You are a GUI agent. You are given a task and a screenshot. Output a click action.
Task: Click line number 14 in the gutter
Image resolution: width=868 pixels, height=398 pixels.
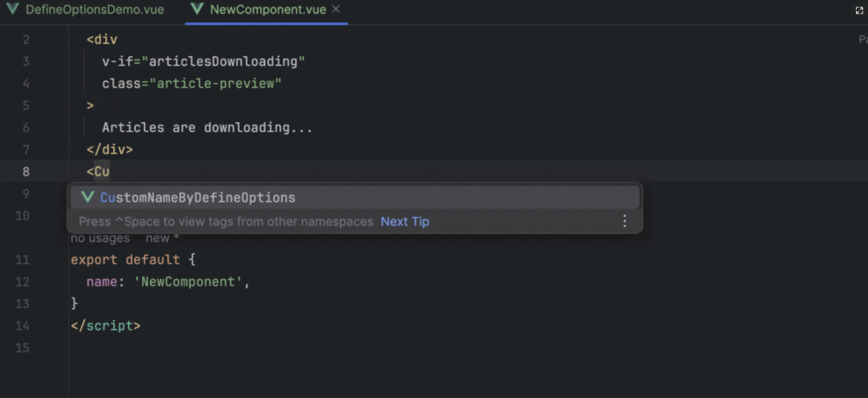(23, 326)
